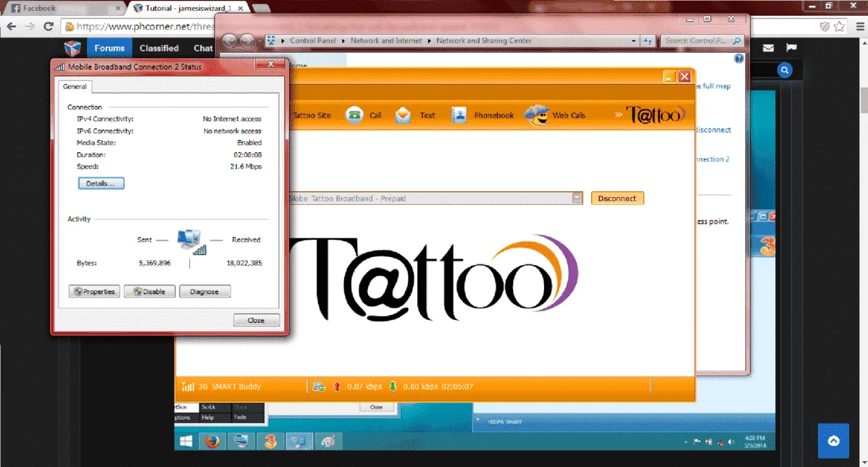Bookmark page with the star icon
Viewport: 868px width, 467px height.
(x=840, y=26)
